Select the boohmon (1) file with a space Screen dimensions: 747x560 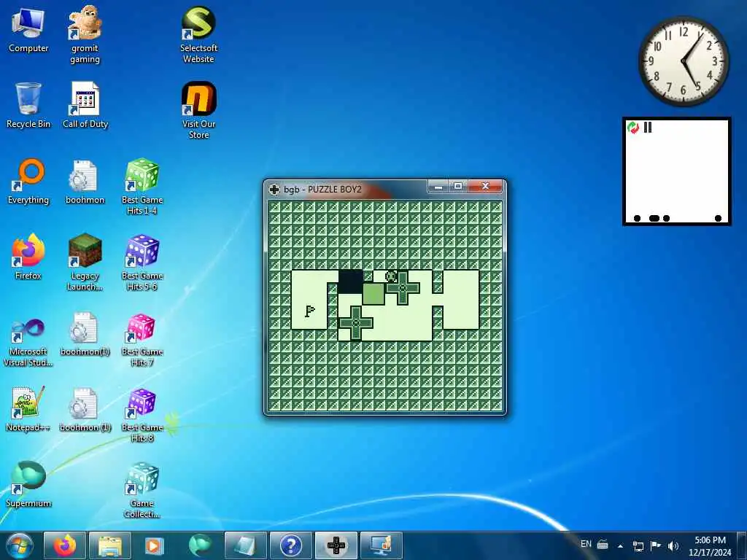coord(85,408)
